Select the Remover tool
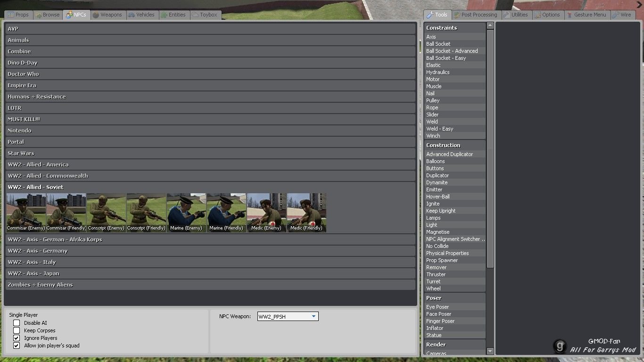This screenshot has height=362, width=644. 454,267
